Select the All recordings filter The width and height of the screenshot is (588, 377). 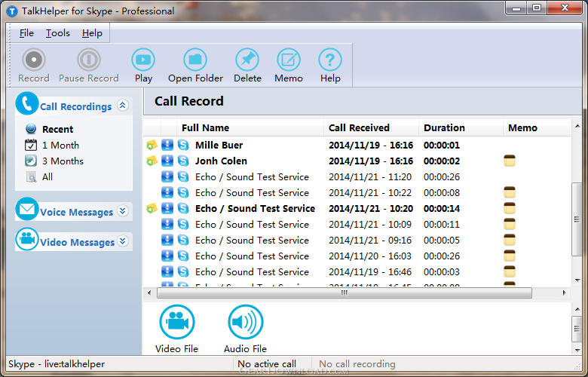point(47,176)
